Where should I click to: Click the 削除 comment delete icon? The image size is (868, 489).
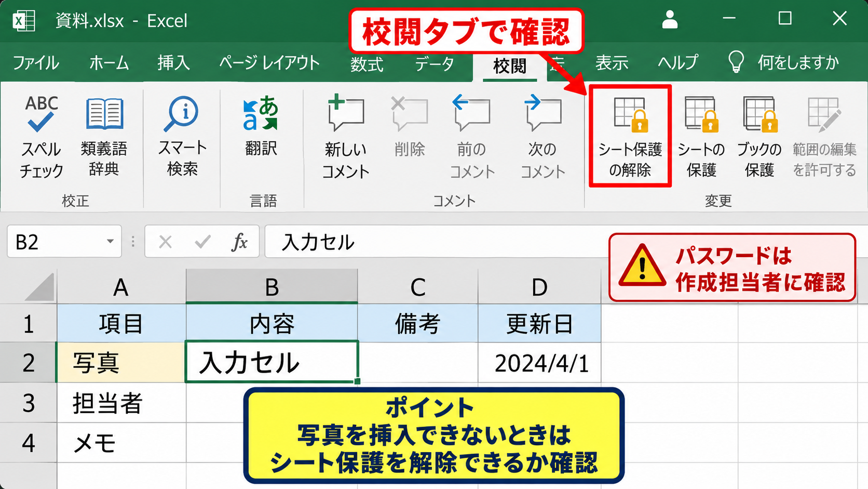point(409,113)
